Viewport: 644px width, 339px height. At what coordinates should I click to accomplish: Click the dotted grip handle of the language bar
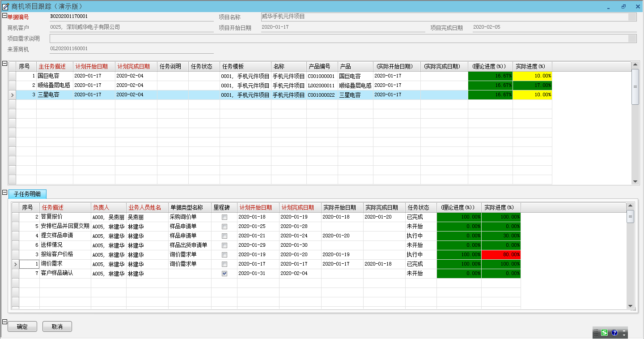(596, 333)
